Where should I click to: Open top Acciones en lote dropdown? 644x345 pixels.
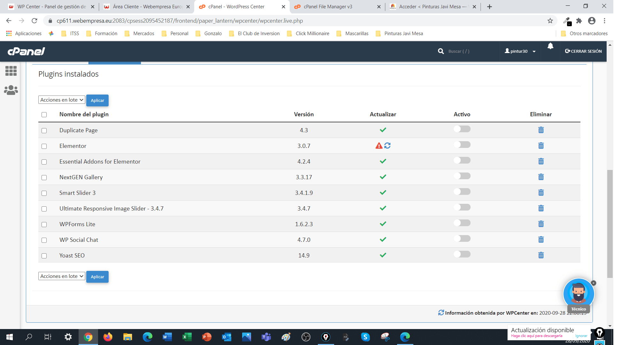(62, 100)
